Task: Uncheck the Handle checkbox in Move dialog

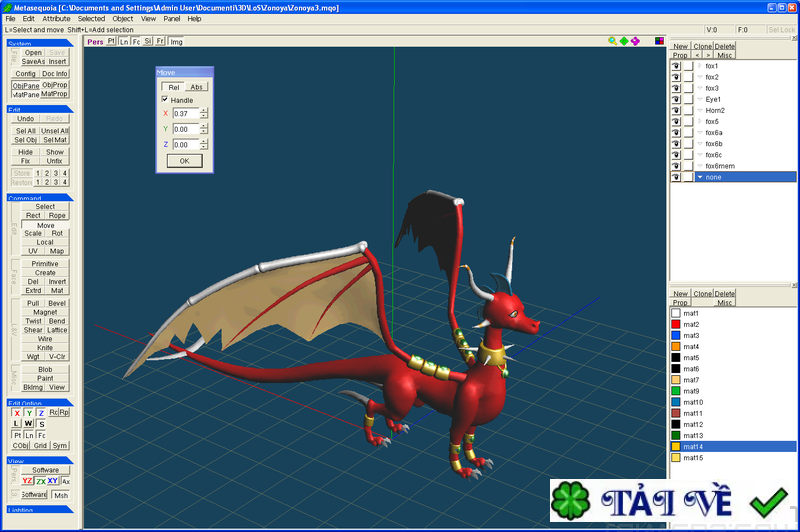Action: click(x=165, y=100)
